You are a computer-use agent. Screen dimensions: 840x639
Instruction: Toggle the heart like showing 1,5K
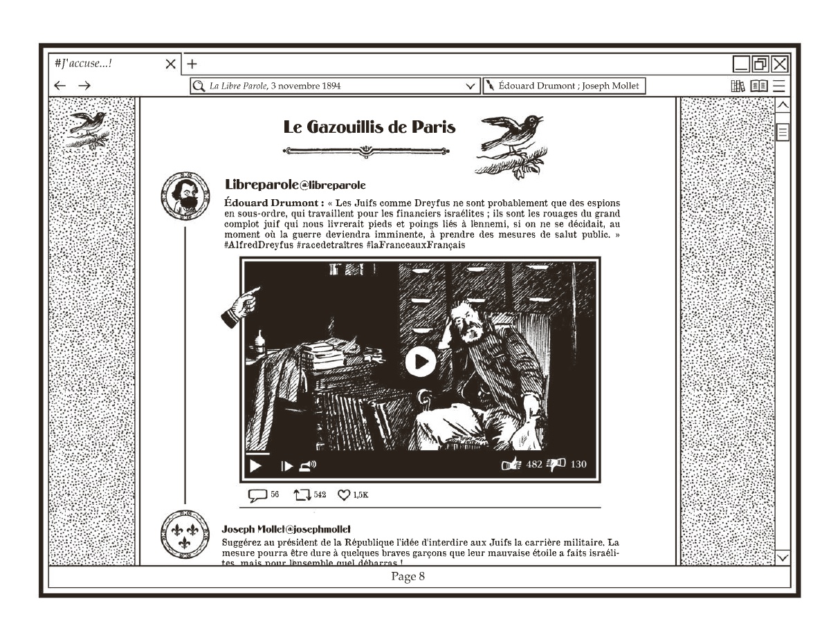(344, 495)
